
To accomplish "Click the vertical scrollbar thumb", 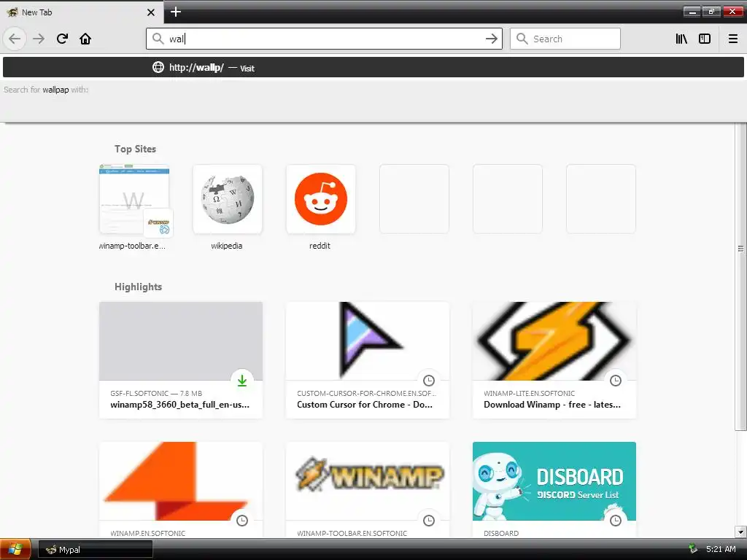I will (740, 276).
